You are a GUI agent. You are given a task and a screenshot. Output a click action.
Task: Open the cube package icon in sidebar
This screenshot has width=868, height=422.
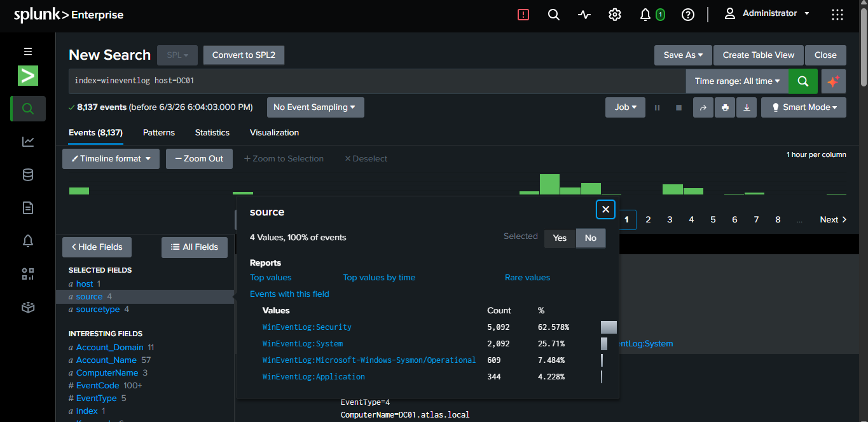tap(28, 308)
